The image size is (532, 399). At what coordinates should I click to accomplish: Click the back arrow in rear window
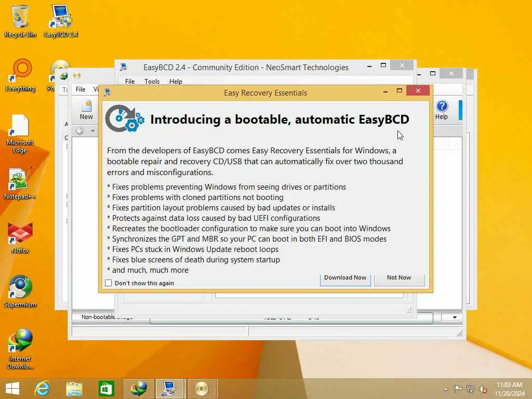click(x=79, y=130)
